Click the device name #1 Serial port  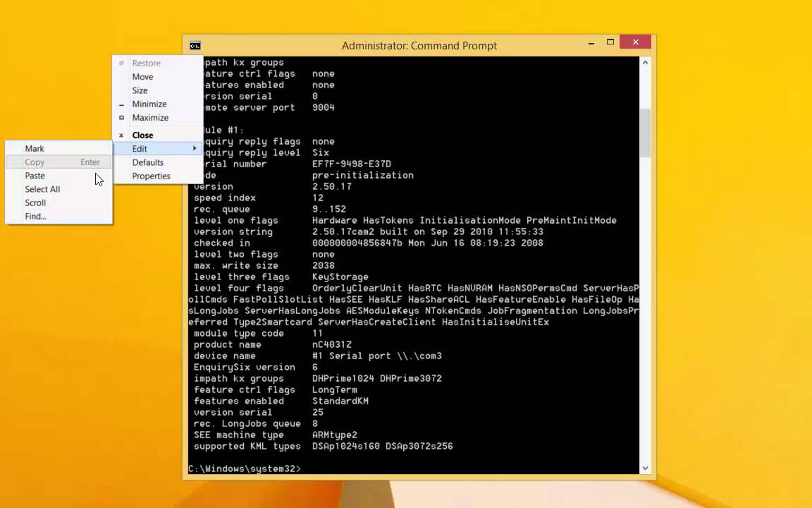(377, 356)
